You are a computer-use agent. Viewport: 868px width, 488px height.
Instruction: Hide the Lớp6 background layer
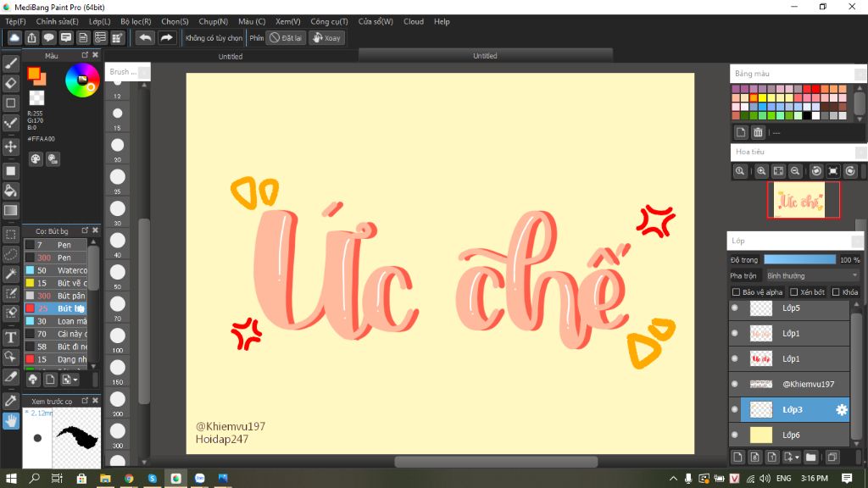[735, 435]
